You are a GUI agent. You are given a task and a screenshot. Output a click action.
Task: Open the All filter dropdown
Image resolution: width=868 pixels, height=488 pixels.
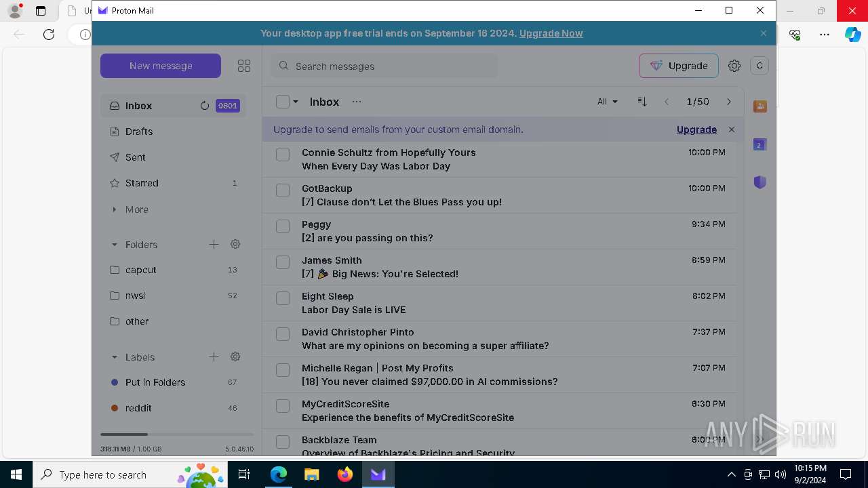click(x=608, y=102)
